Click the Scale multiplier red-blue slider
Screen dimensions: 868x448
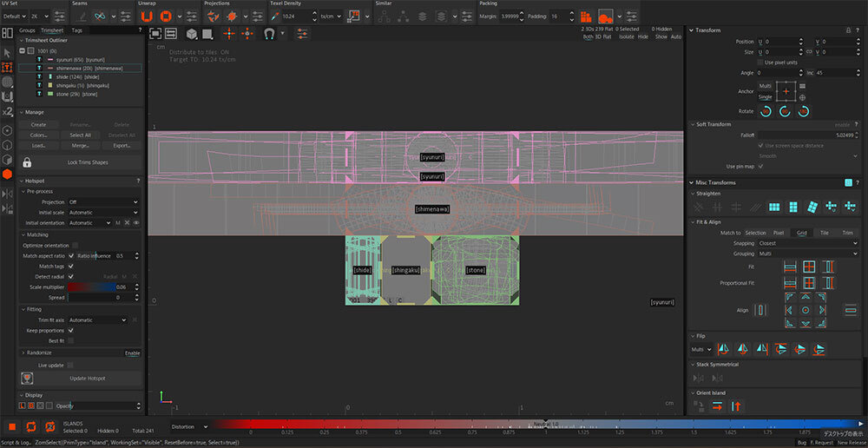91,287
